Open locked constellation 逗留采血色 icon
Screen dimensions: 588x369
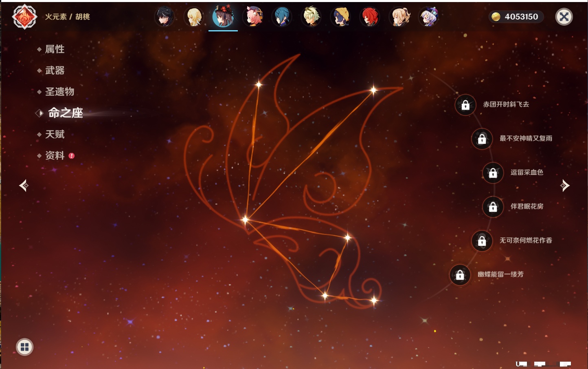pyautogui.click(x=493, y=173)
